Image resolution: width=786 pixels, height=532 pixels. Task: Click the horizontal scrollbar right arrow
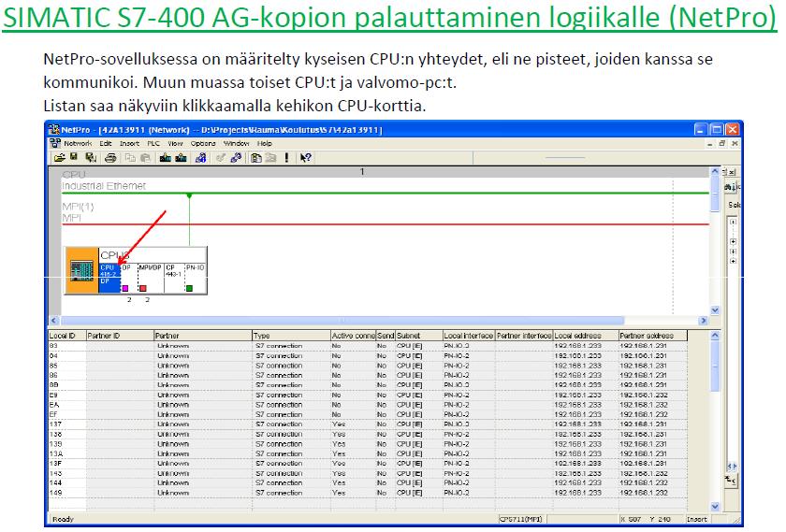click(x=704, y=321)
